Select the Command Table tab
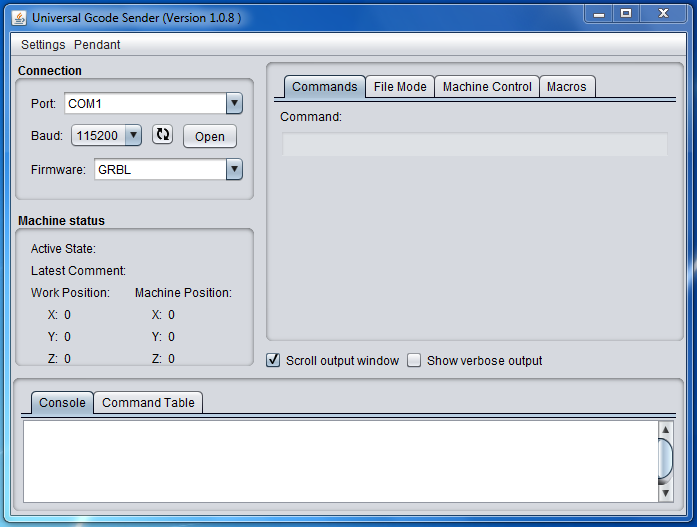697x527 pixels. 148,403
